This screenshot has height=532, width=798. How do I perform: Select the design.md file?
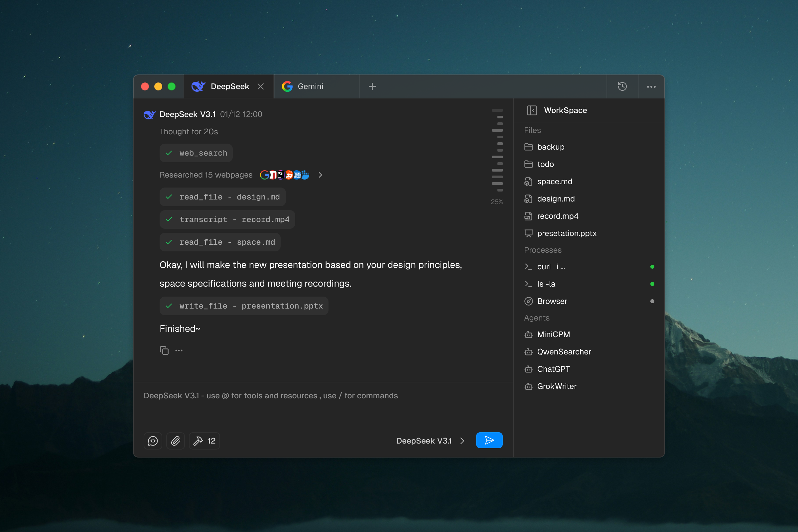[x=555, y=199]
